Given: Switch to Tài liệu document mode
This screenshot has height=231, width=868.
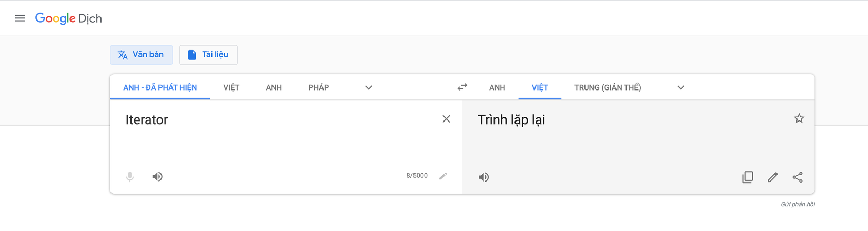Looking at the screenshot, I should click(208, 55).
